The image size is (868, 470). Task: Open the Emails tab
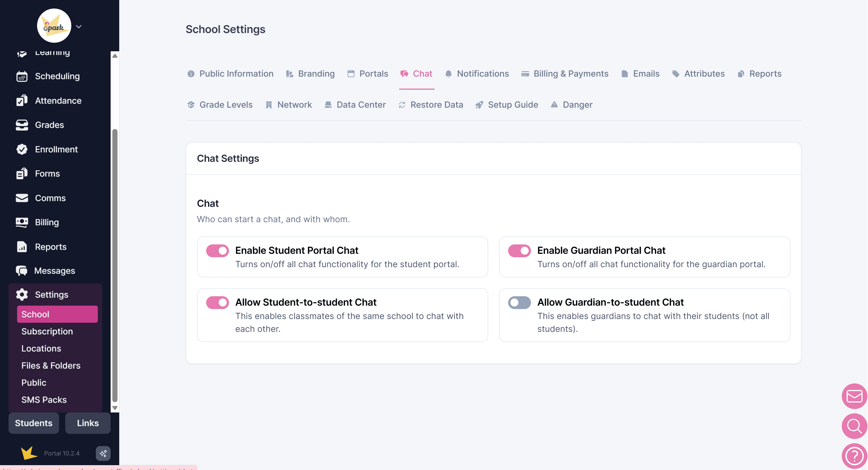tap(640, 74)
